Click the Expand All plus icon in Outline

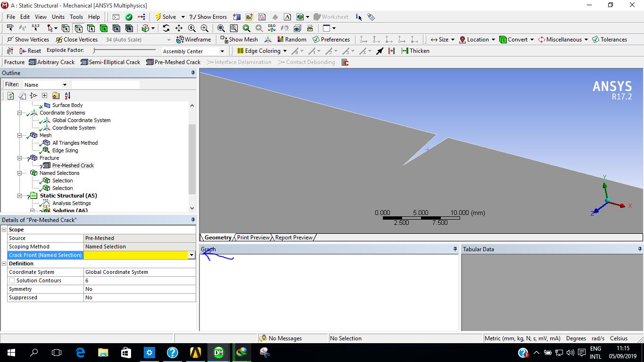[x=44, y=96]
